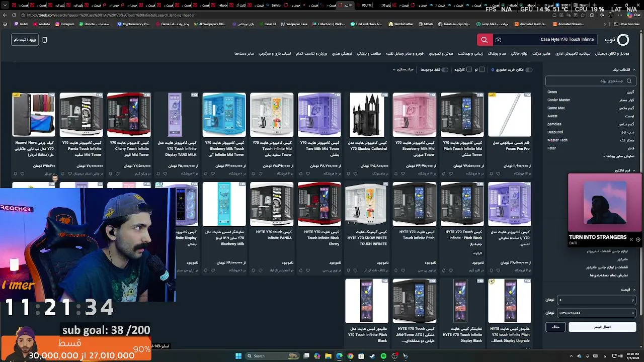Open image search via camera icon
This screenshot has height=362, width=644.
point(498,40)
